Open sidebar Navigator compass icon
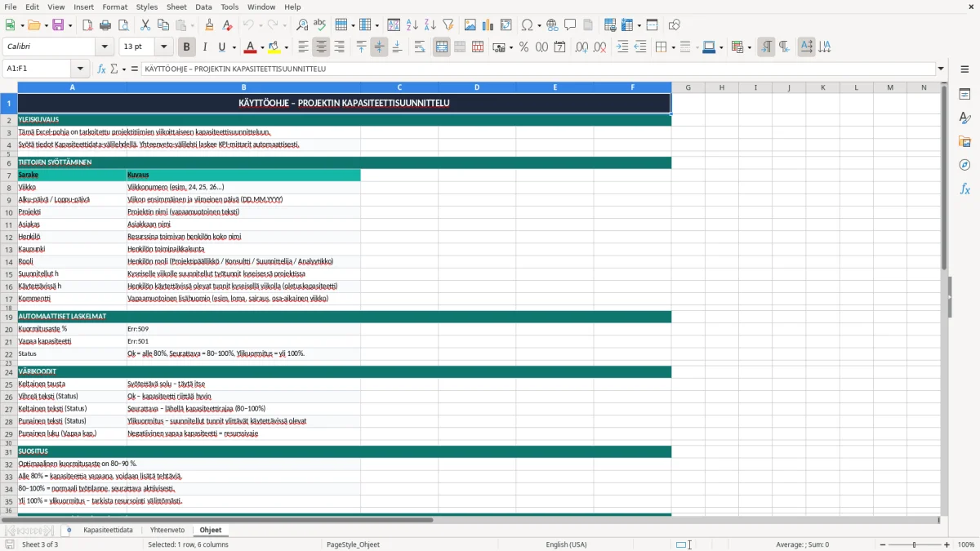This screenshot has height=551, width=980. click(x=964, y=165)
